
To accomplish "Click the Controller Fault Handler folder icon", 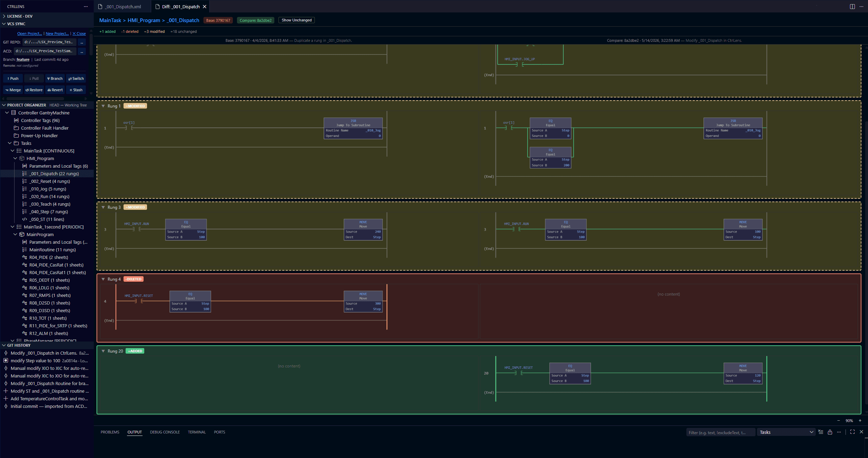I will click(16, 128).
